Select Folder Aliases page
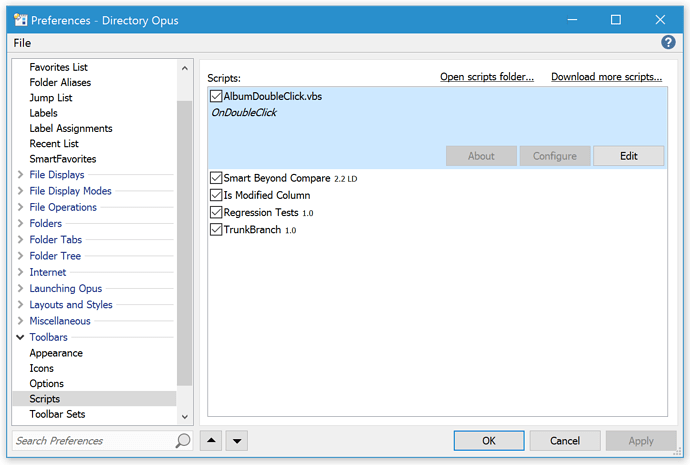Screen dimensions: 690x465 click(x=60, y=83)
